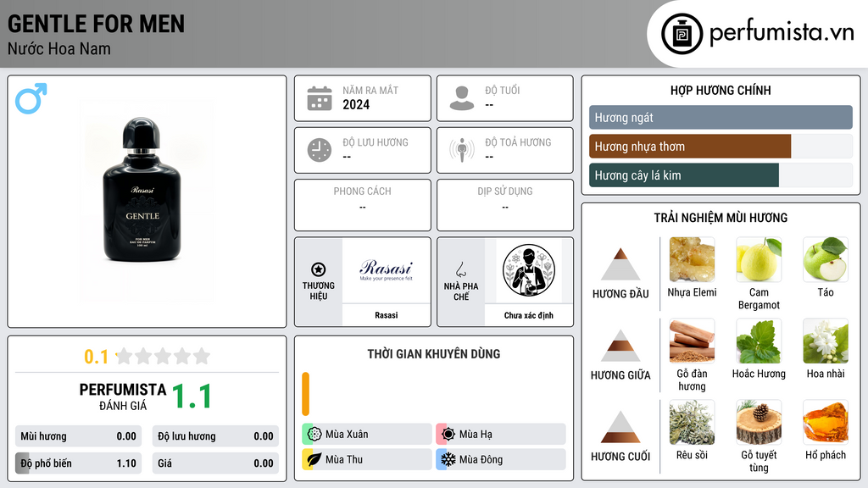868x488 pixels.
Task: Click the Hương giữa pyramid icon
Action: click(x=620, y=346)
